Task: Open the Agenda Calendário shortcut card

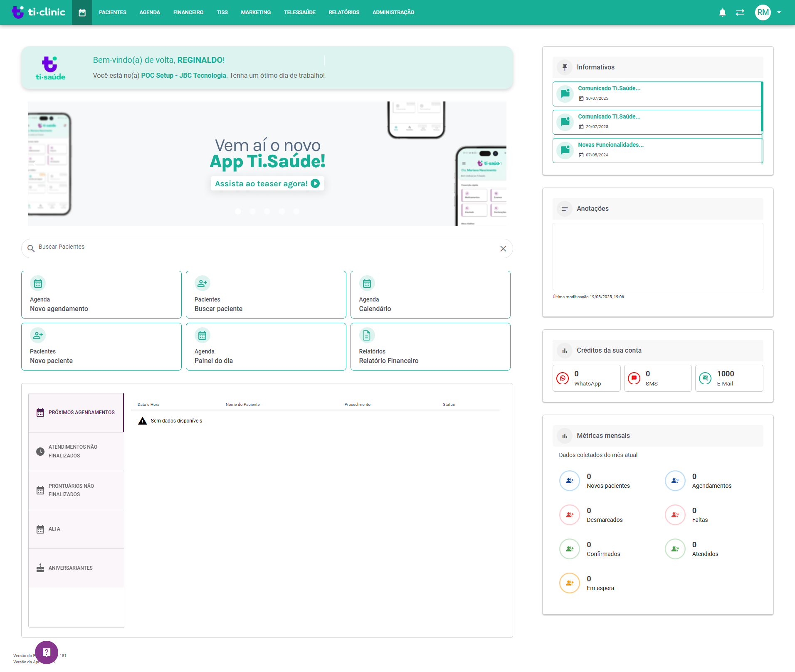Action: [x=430, y=295]
